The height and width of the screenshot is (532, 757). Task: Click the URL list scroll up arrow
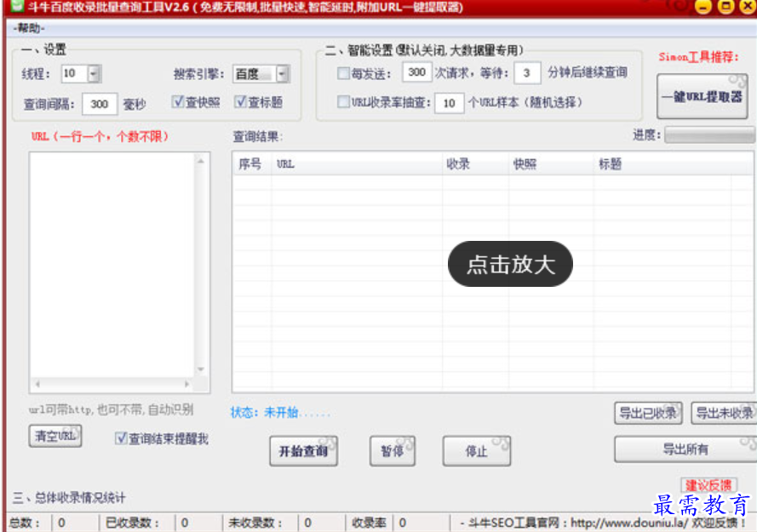point(201,161)
